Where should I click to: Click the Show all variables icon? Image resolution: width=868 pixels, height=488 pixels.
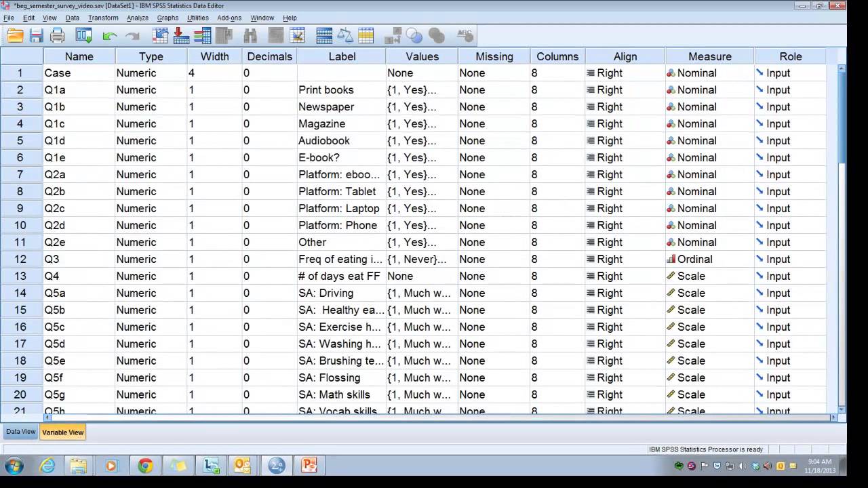(x=436, y=36)
